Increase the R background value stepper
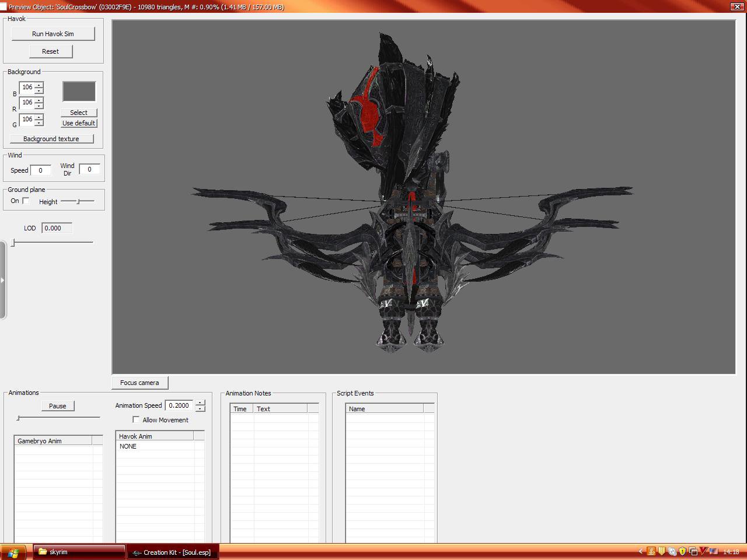This screenshot has width=747, height=560. (39, 100)
